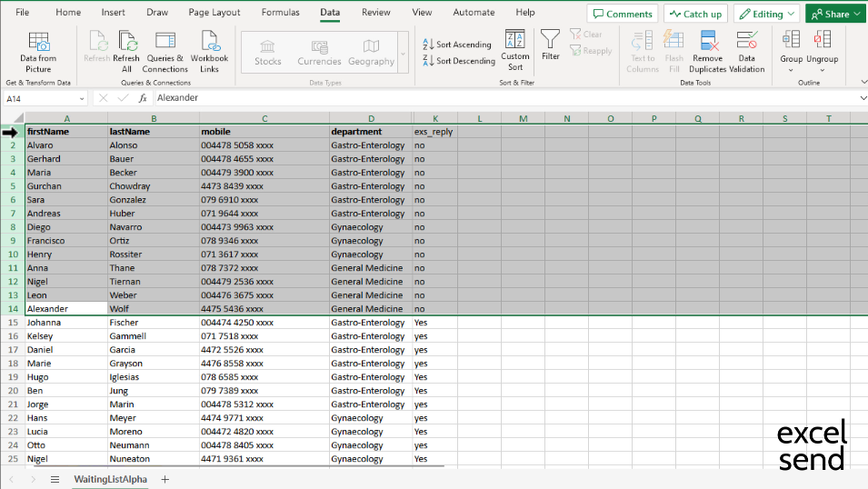Click mobile cell '004479 2536 xxxx'
The height and width of the screenshot is (489, 868).
(x=264, y=282)
